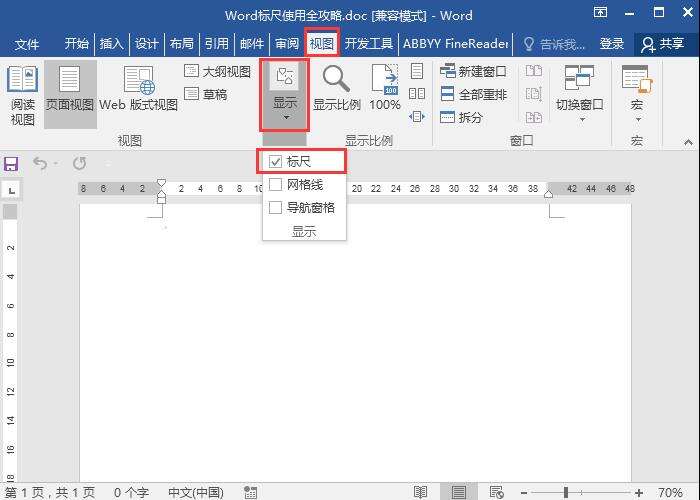Open the 宏 Macros dropdown
The height and width of the screenshot is (500, 700).
(x=637, y=94)
